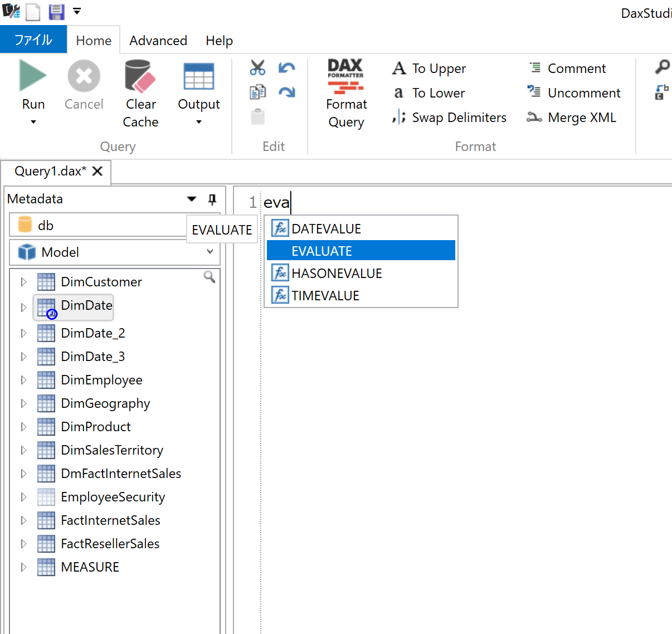Image resolution: width=672 pixels, height=634 pixels.
Task: Click the DimGeography table icon
Action: point(46,403)
